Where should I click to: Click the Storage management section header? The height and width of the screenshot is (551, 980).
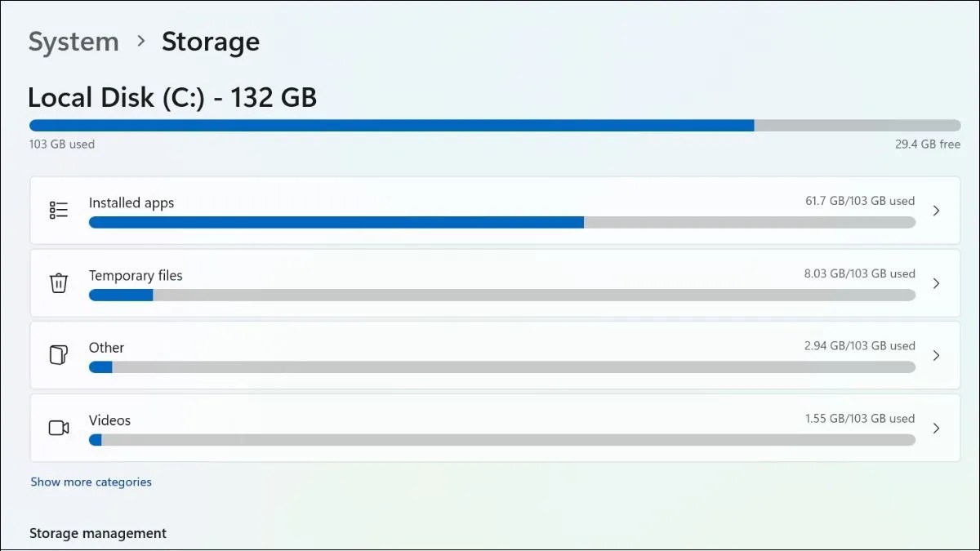(x=98, y=533)
